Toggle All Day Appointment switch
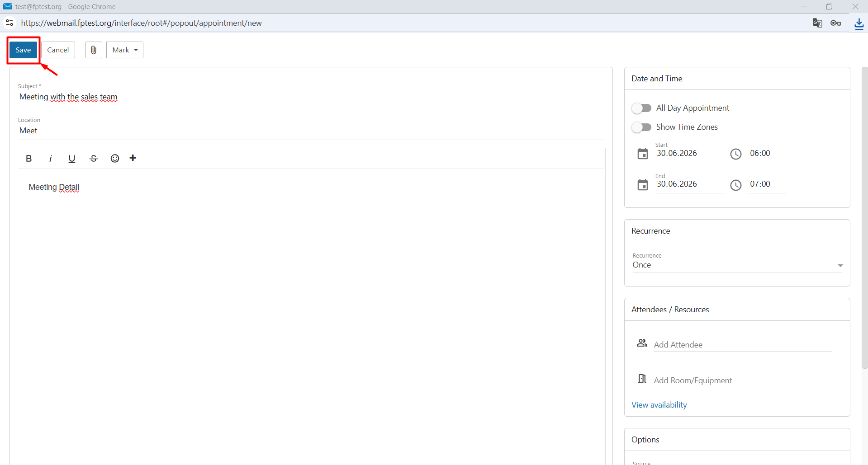 point(641,108)
